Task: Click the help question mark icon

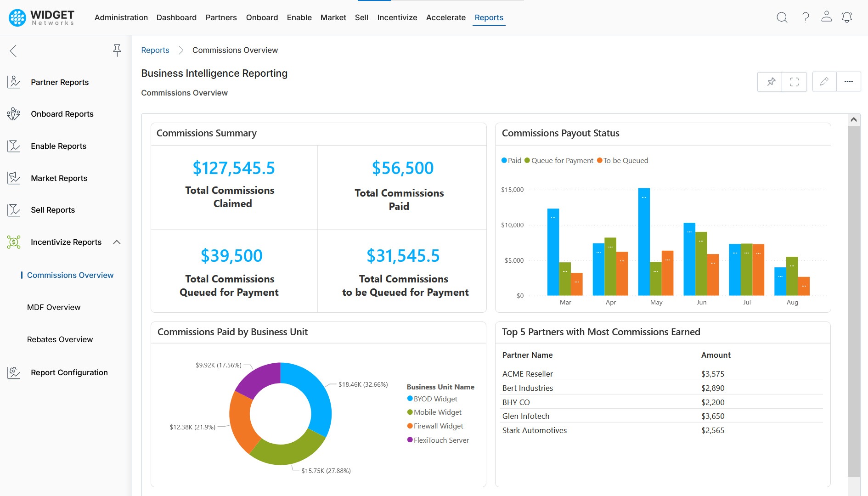Action: [x=806, y=17]
